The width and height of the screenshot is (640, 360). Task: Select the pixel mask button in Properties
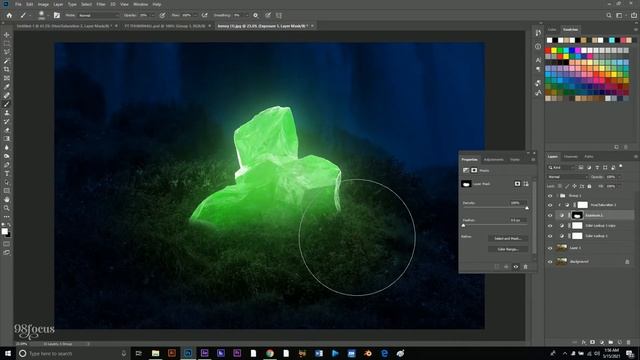pyautogui.click(x=517, y=184)
